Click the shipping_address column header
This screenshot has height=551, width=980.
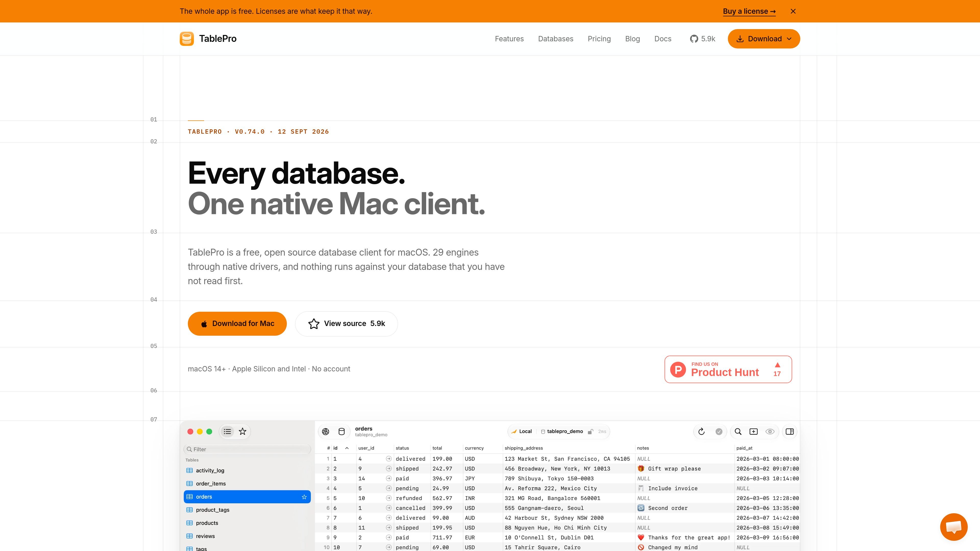tap(524, 448)
